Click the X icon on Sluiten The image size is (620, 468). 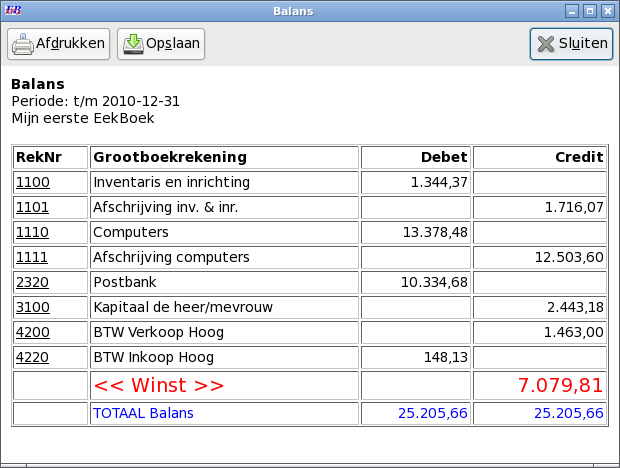[545, 44]
